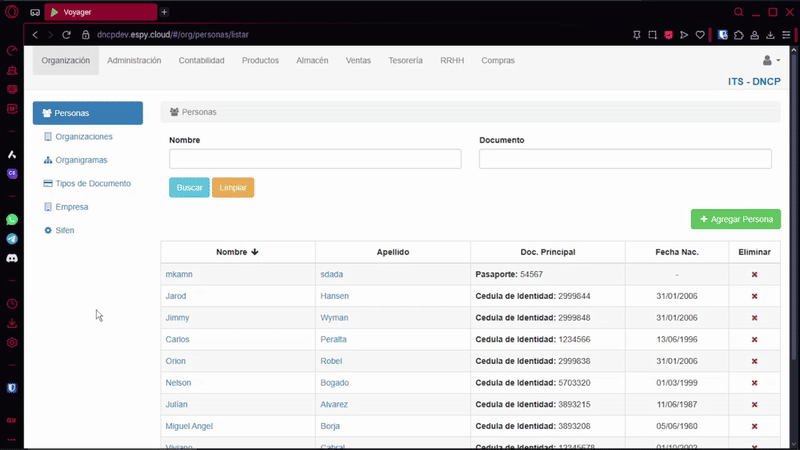Open Organigramas in the side menu
This screenshot has width=800, height=450.
[80, 160]
